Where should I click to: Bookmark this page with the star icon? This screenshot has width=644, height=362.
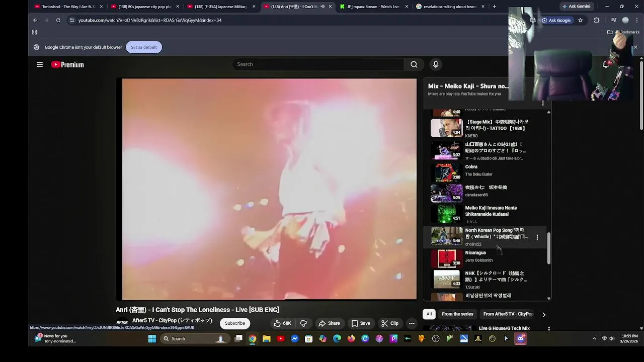pyautogui.click(x=581, y=20)
